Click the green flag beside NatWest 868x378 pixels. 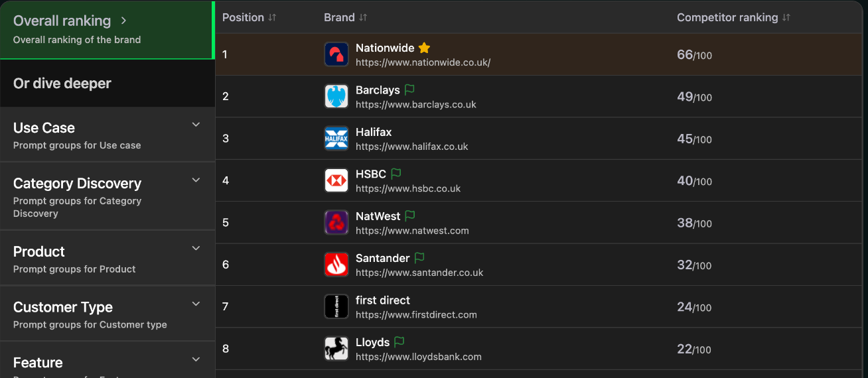(x=410, y=216)
